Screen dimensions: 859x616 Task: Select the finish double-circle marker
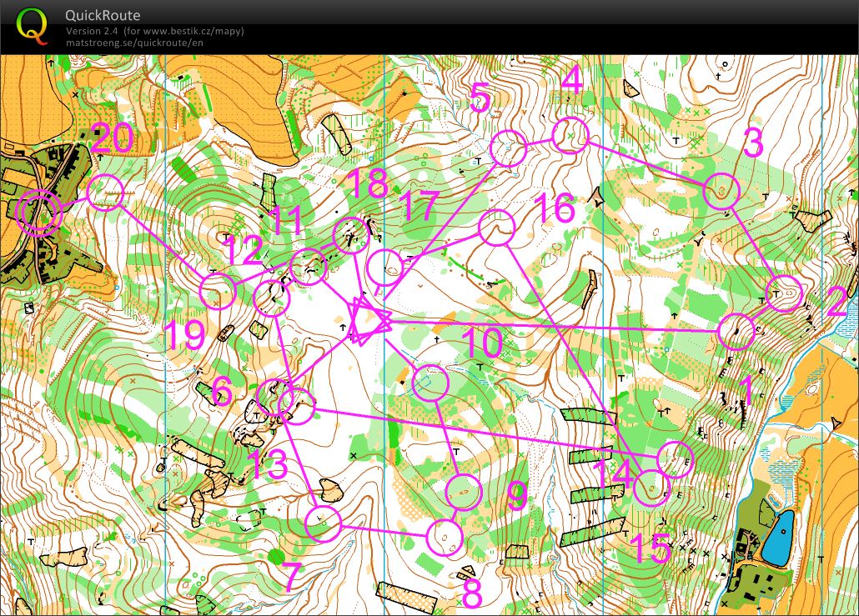[x=39, y=213]
